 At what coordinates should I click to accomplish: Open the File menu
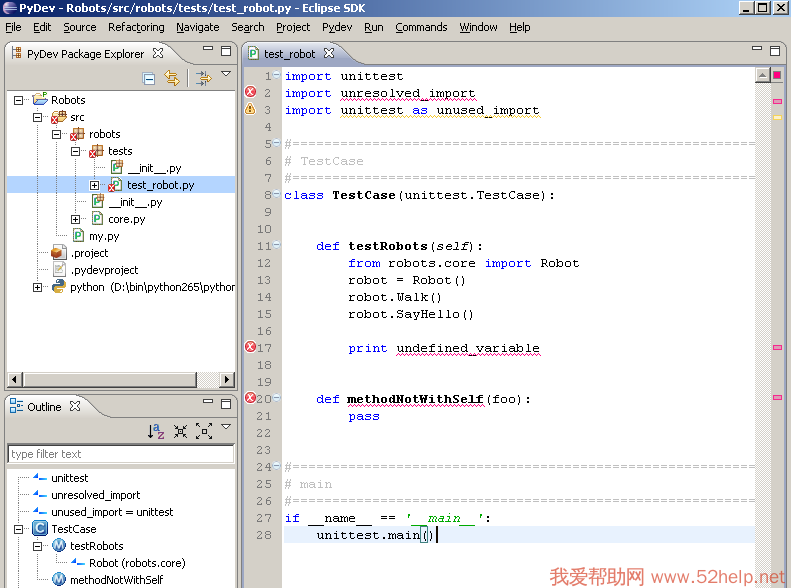tap(13, 27)
